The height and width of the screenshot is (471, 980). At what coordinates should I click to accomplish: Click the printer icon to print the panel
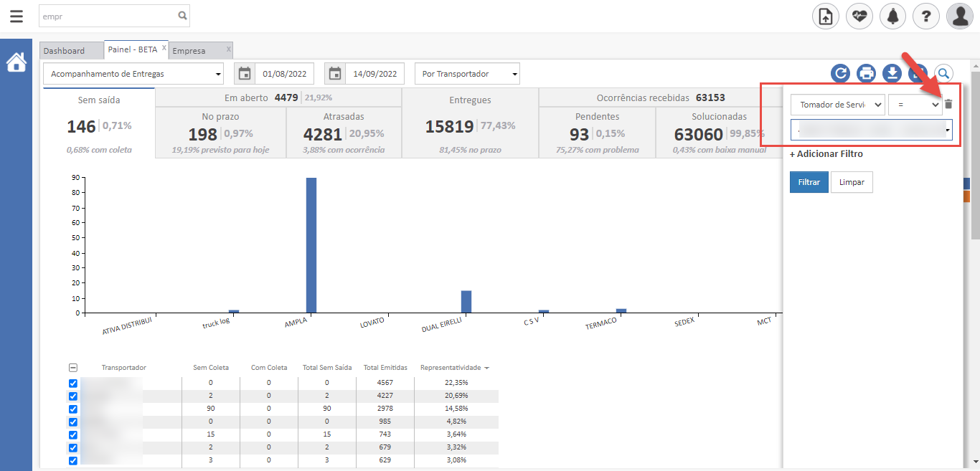click(x=866, y=73)
